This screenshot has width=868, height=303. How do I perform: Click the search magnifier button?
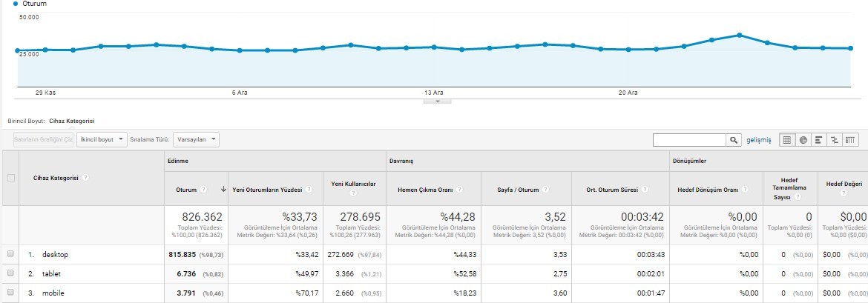coord(734,140)
